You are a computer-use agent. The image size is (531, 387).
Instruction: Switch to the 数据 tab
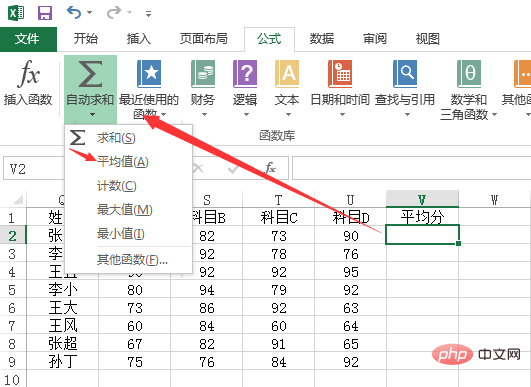pyautogui.click(x=322, y=39)
